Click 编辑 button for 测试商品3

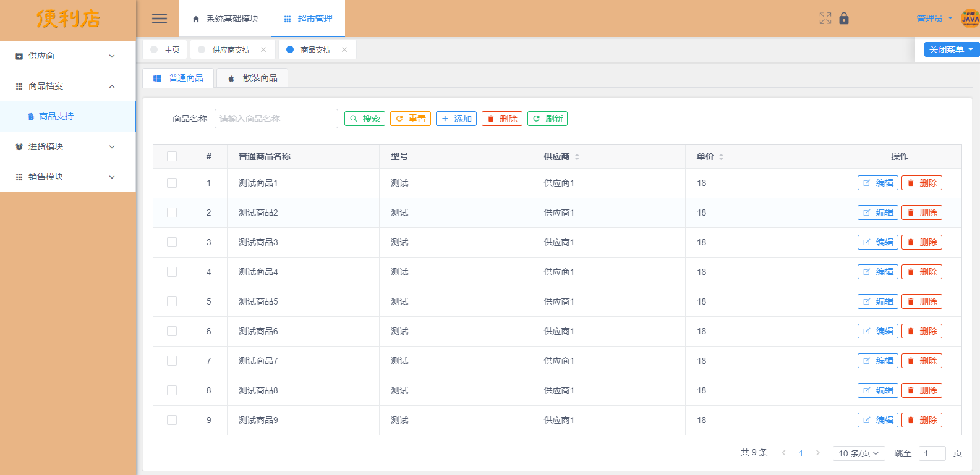tap(877, 242)
